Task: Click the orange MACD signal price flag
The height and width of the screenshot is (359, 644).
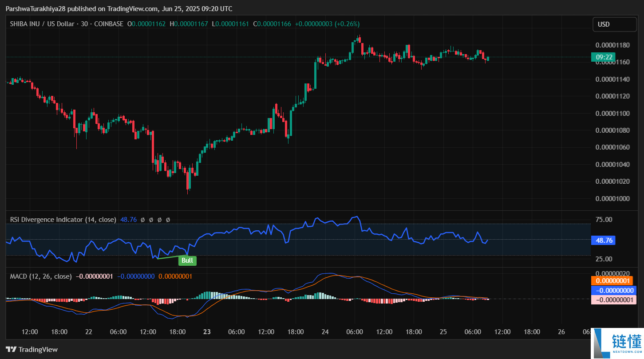Action: (612, 280)
